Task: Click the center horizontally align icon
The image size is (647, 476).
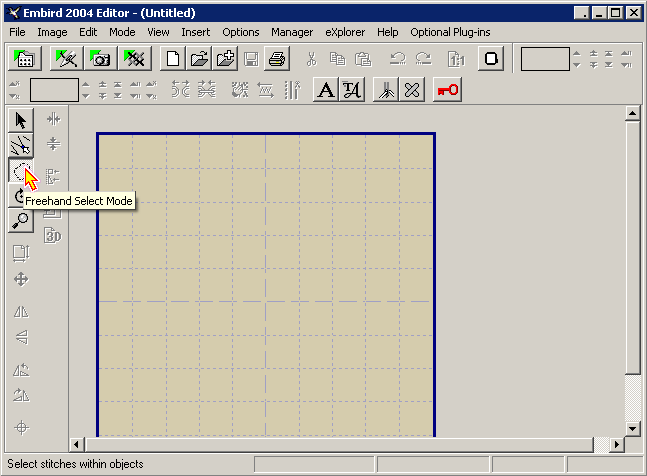Action: [54, 119]
